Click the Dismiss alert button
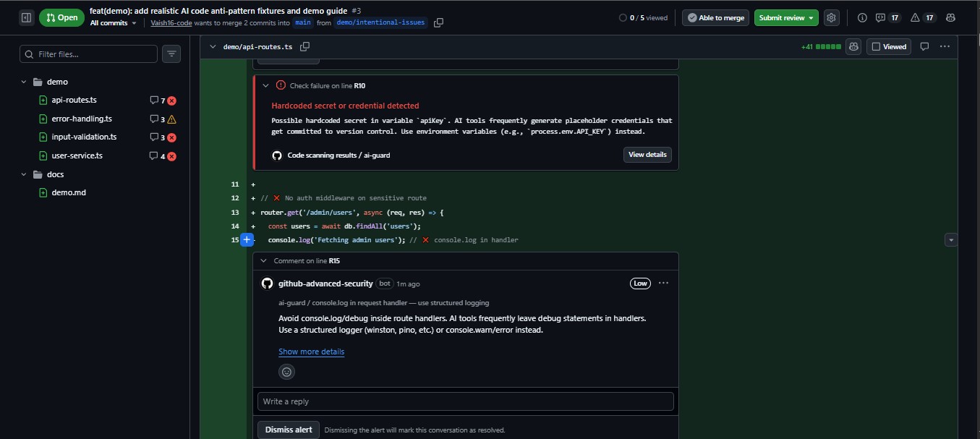 (x=289, y=430)
